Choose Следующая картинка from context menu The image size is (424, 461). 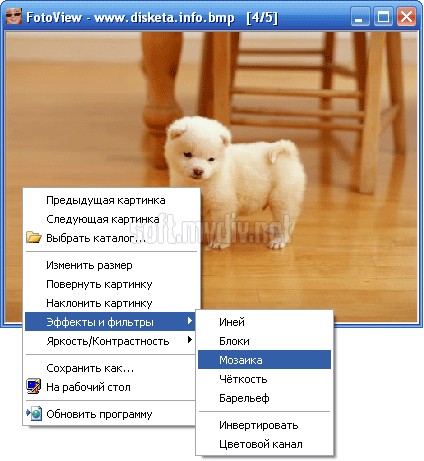coord(110,219)
